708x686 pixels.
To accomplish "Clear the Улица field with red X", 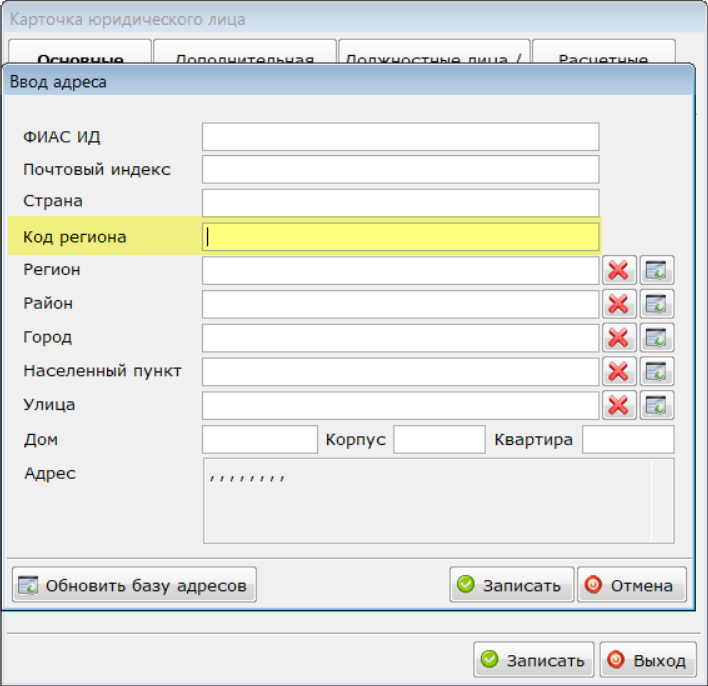I will 618,405.
